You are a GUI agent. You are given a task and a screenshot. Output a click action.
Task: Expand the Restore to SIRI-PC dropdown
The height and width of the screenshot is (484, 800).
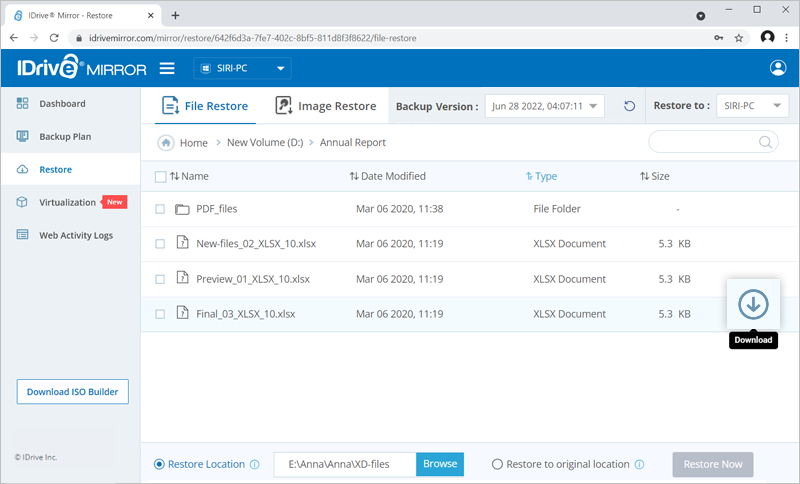(x=753, y=106)
